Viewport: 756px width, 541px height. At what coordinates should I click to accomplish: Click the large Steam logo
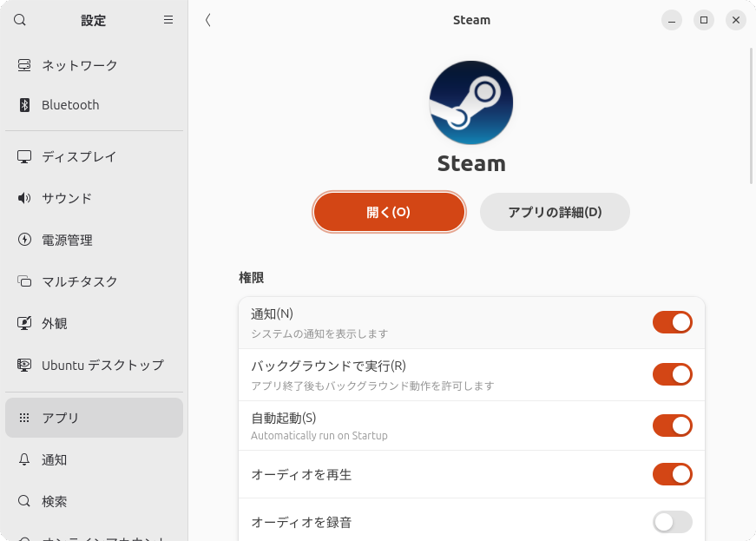[x=471, y=102]
